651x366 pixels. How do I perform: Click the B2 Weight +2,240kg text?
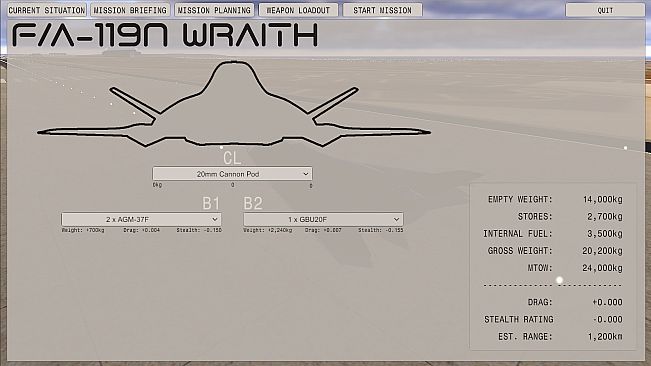[x=268, y=230]
